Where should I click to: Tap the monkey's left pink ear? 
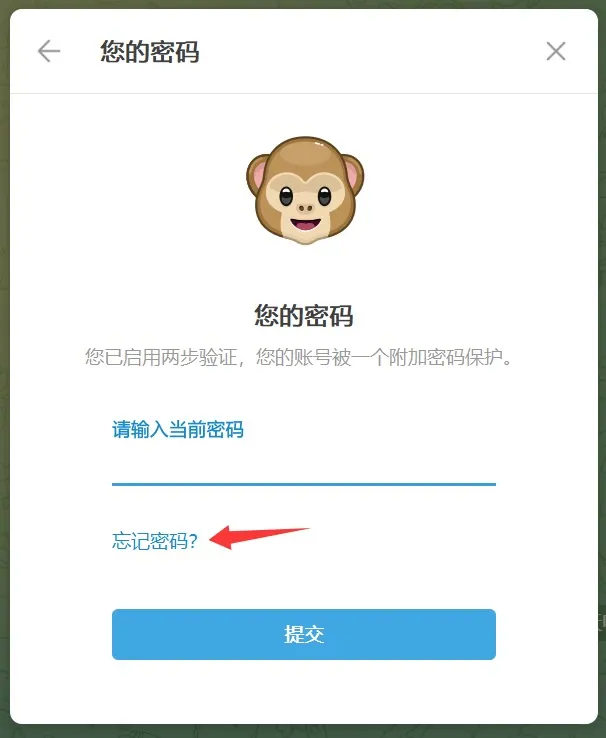coord(258,175)
